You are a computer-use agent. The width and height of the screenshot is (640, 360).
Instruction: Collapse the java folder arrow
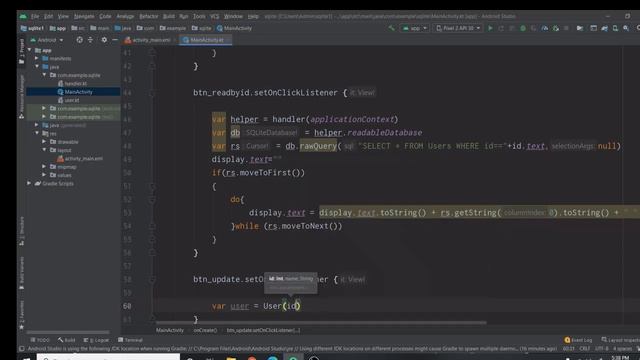point(37,67)
